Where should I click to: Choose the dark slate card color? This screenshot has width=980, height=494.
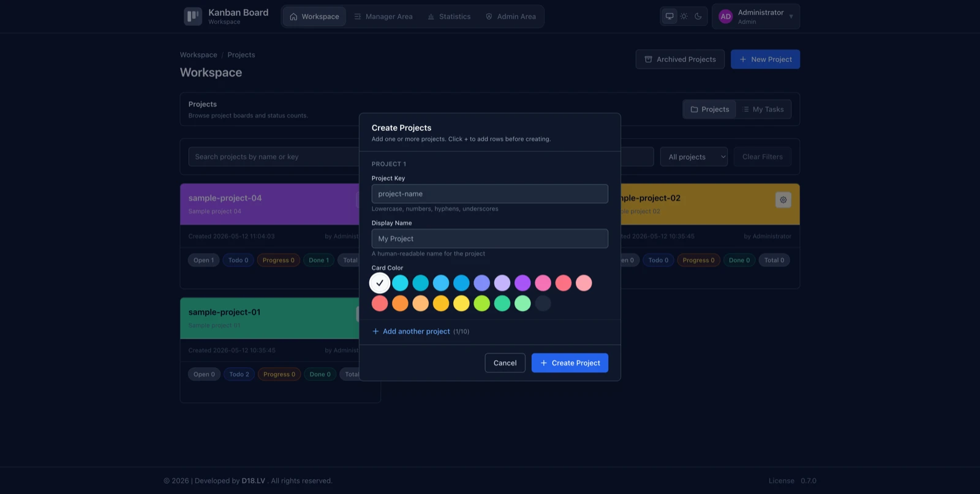[543, 303]
